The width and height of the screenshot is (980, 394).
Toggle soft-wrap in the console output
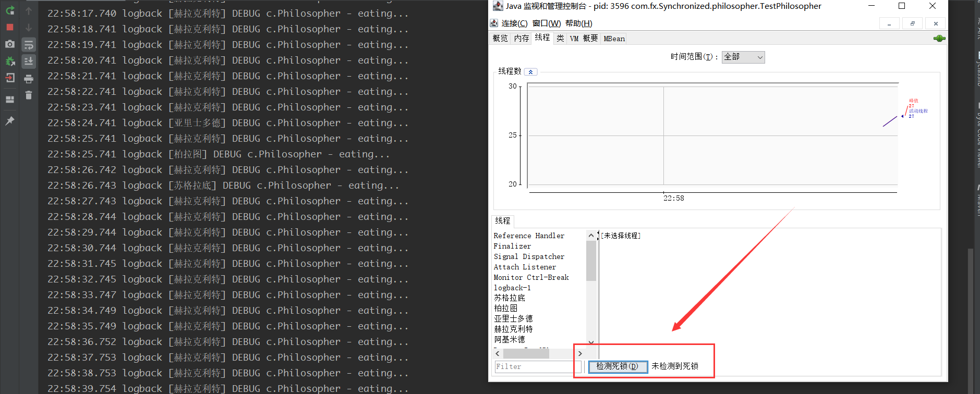29,44
